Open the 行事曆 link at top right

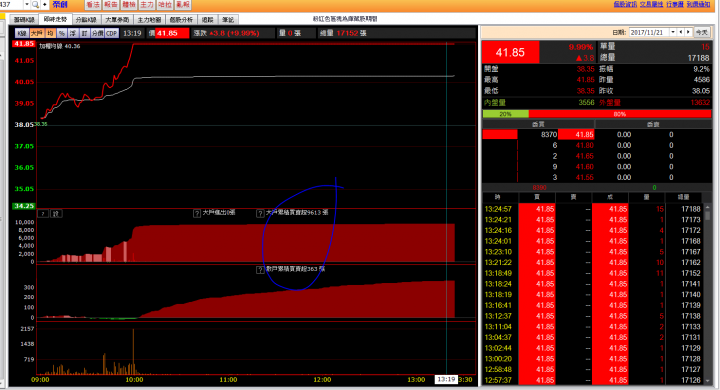(x=675, y=4)
